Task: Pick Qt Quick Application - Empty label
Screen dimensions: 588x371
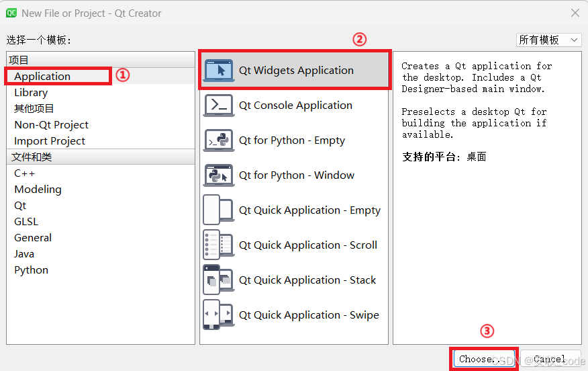Action: pos(309,210)
